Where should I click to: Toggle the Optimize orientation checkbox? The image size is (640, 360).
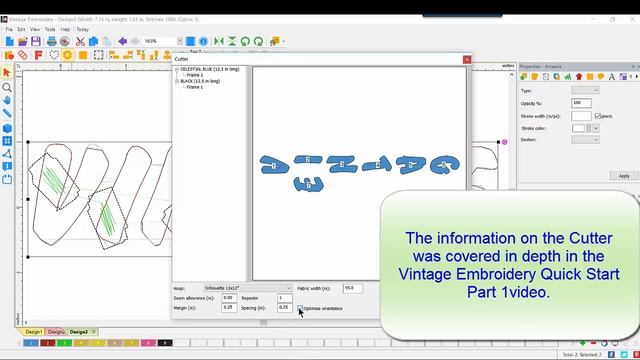pos(300,308)
